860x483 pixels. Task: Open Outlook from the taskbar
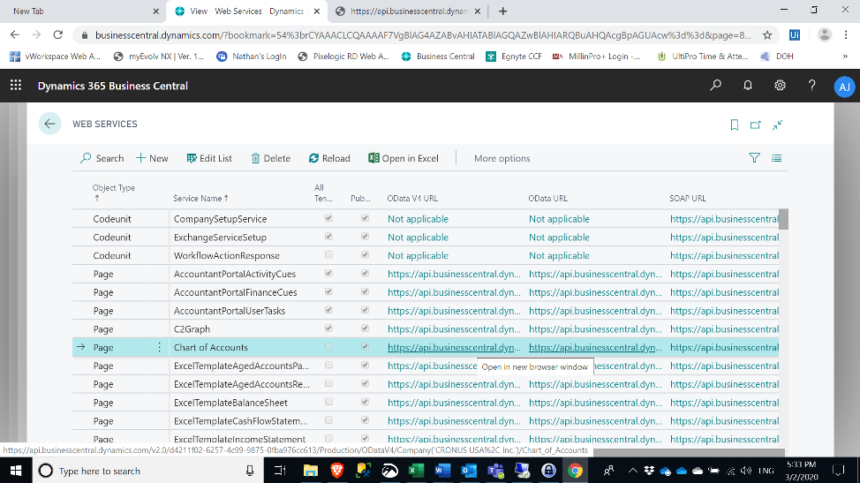(x=468, y=470)
